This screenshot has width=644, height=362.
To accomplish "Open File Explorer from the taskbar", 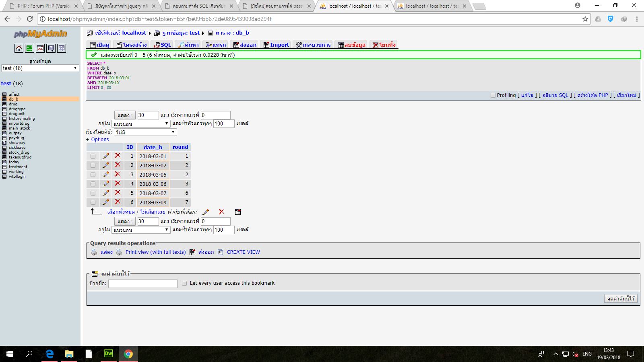I will coord(69,354).
